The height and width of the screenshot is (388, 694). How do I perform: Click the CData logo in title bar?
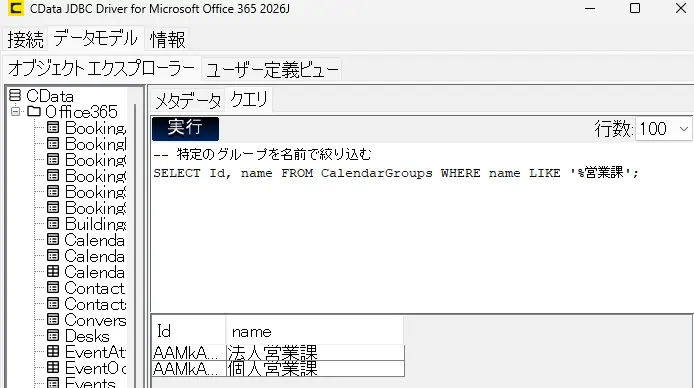(x=16, y=8)
